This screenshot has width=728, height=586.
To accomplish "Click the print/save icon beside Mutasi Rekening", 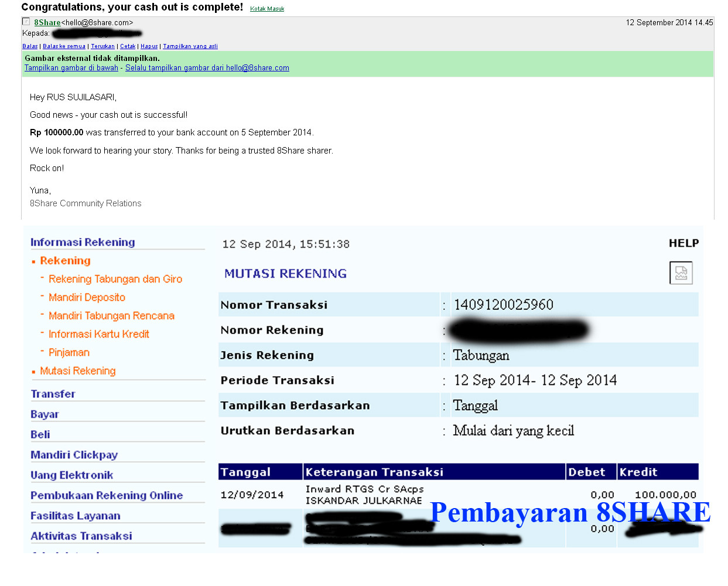I will pyautogui.click(x=681, y=273).
